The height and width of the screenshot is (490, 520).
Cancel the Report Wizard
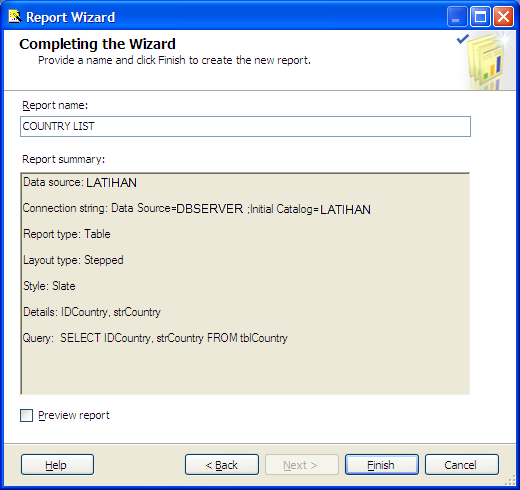[x=462, y=465]
